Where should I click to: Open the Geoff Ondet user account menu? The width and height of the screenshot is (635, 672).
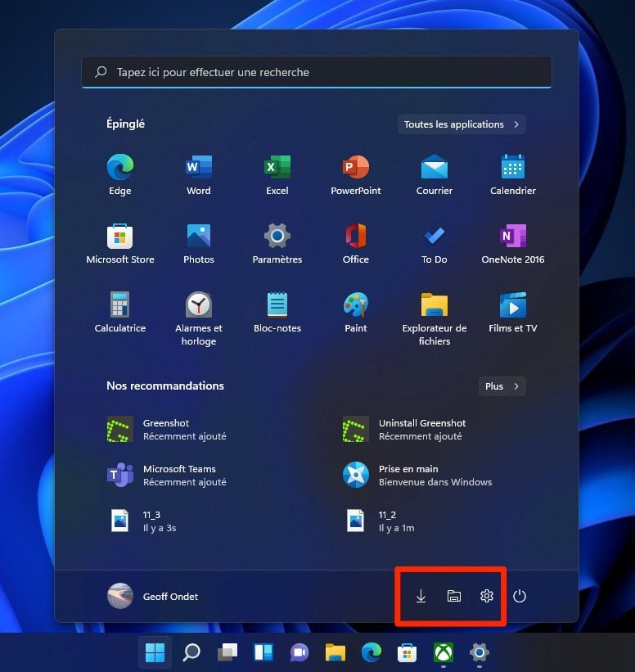(153, 596)
